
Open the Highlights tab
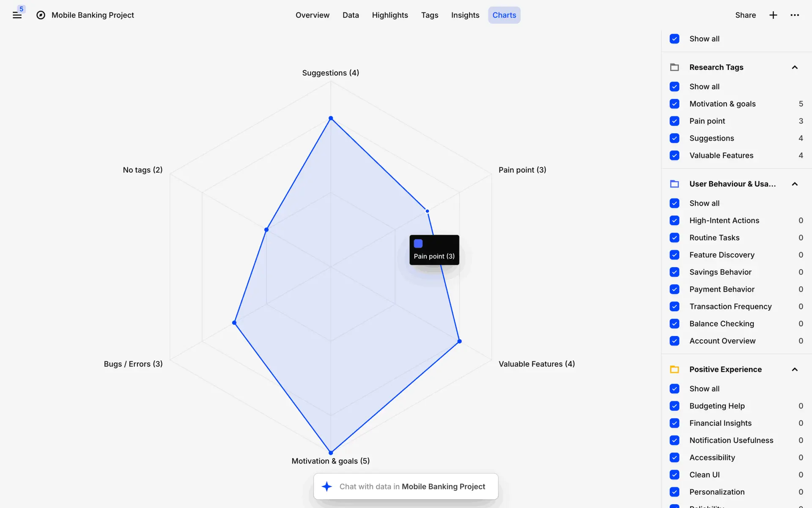pos(390,15)
